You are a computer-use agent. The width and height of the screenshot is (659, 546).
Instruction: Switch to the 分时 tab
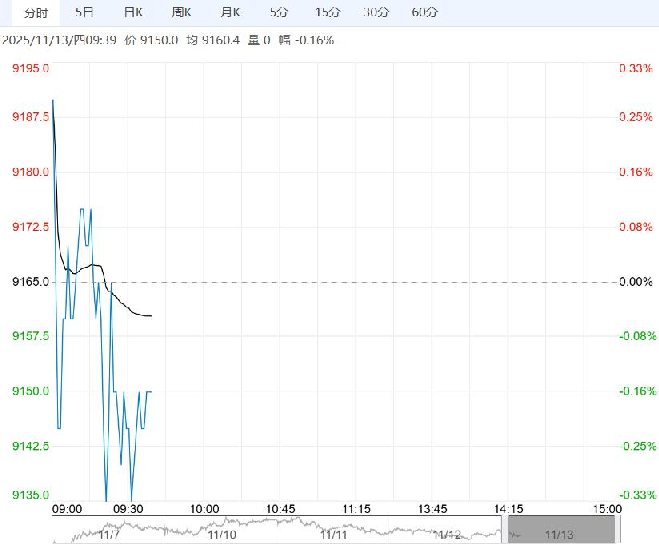tap(36, 13)
